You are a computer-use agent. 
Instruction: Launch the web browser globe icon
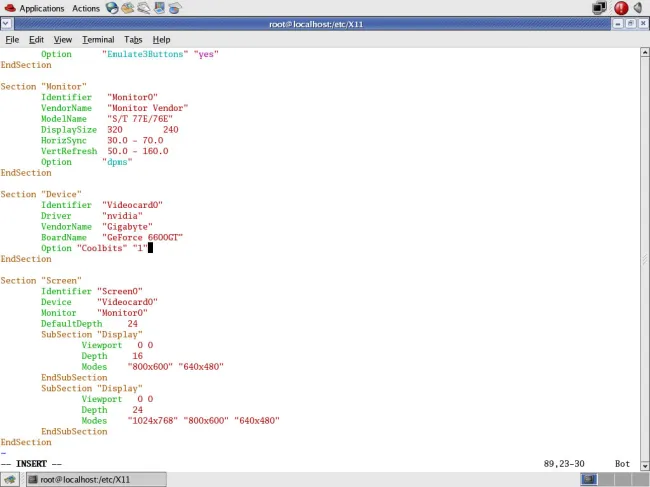[112, 8]
